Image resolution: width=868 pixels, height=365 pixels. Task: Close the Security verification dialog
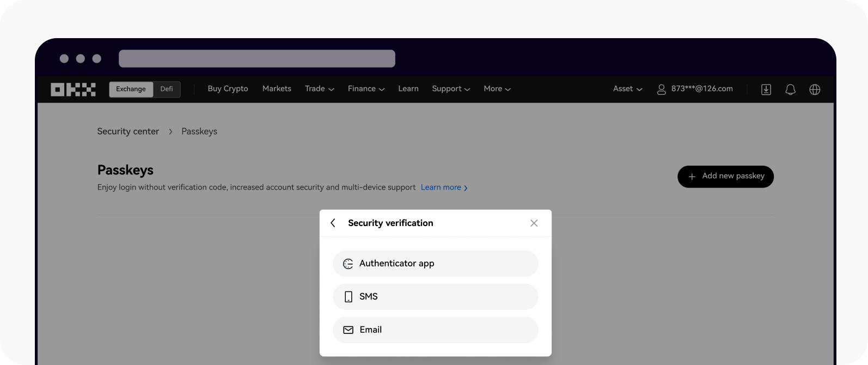point(534,223)
